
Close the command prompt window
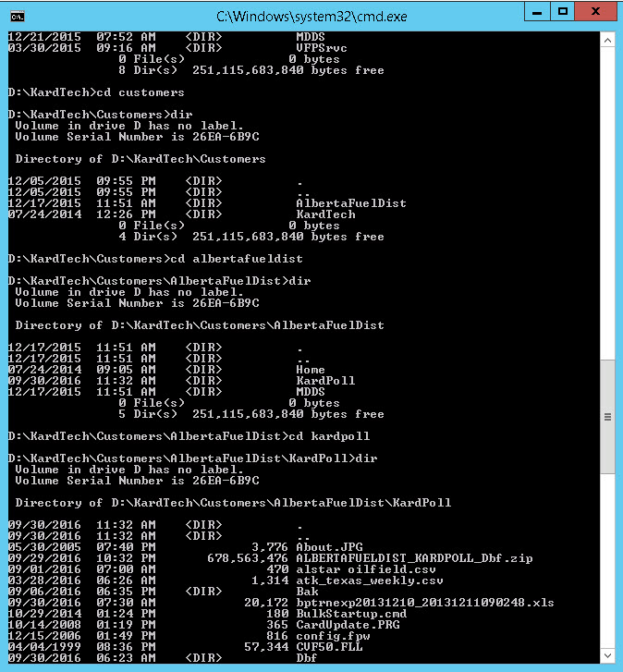pos(595,12)
